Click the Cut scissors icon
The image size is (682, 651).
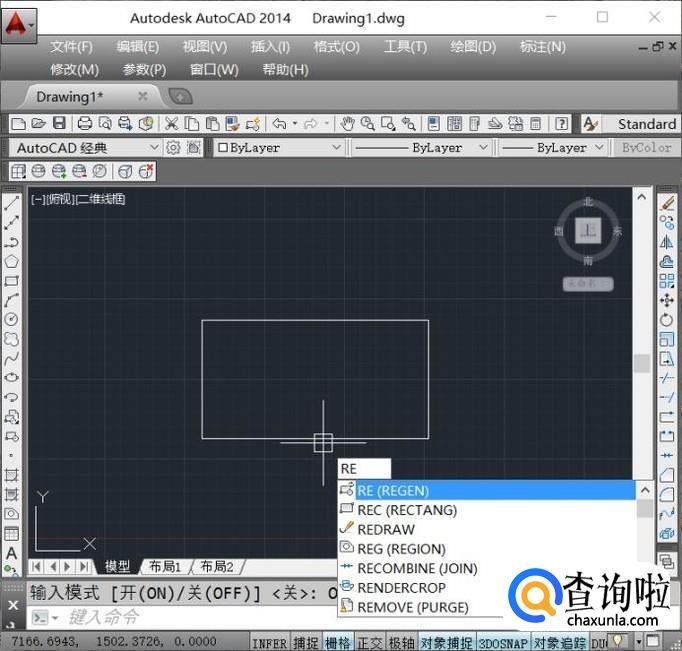[171, 124]
